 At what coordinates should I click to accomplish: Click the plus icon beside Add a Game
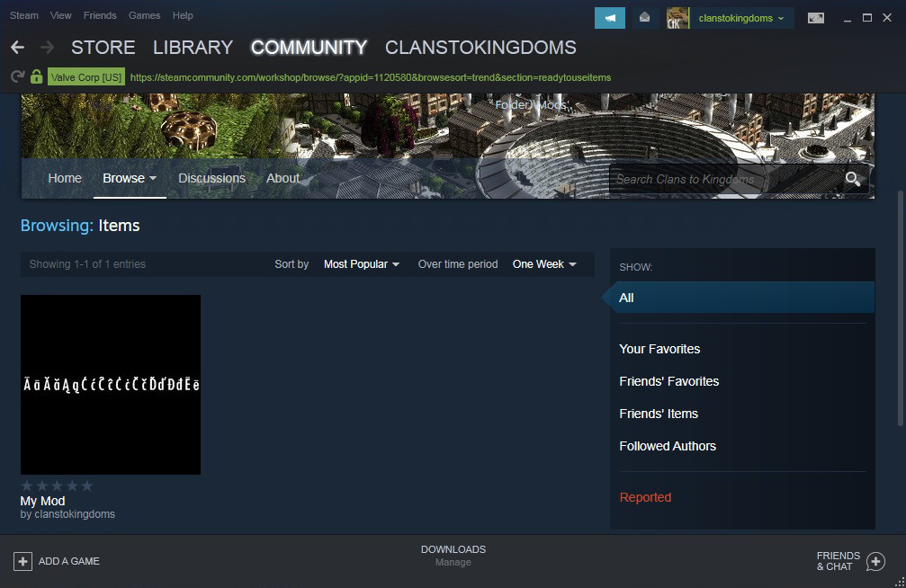pyautogui.click(x=22, y=561)
